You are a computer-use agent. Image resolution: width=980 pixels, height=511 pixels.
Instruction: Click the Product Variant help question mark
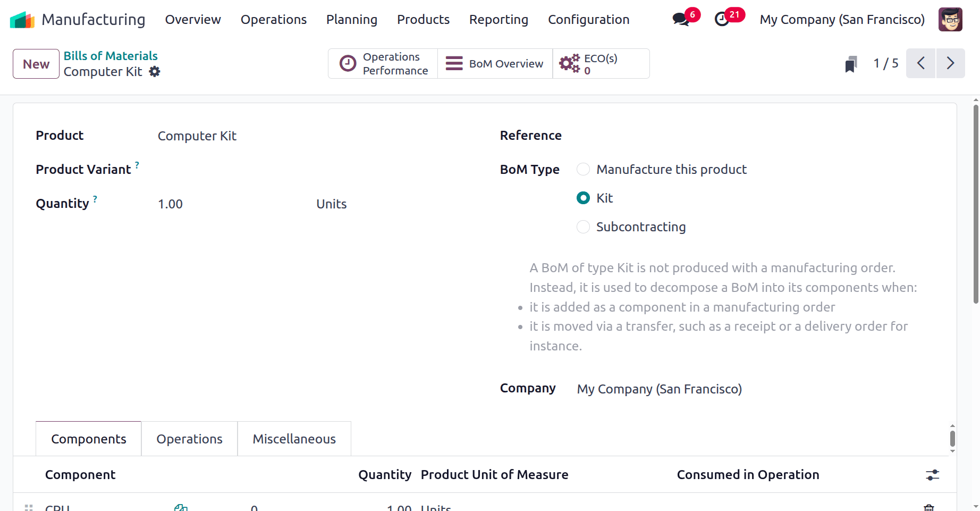pos(137,165)
